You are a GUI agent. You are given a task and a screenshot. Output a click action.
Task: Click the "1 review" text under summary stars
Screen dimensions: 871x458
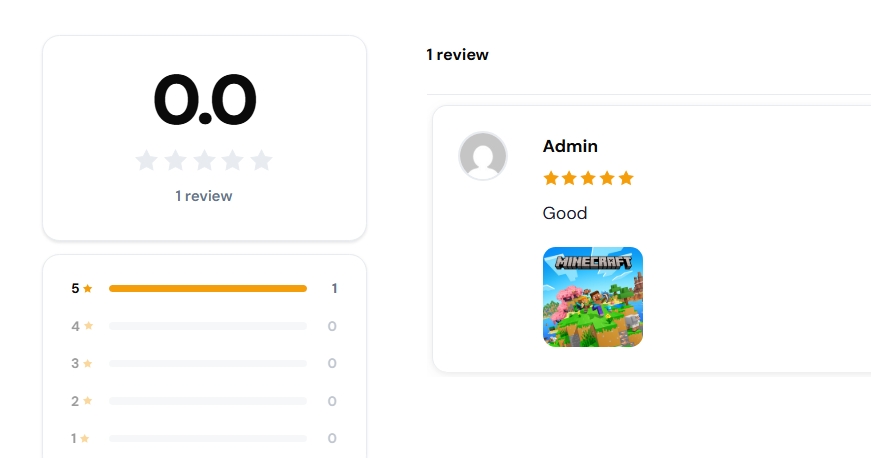pos(204,196)
